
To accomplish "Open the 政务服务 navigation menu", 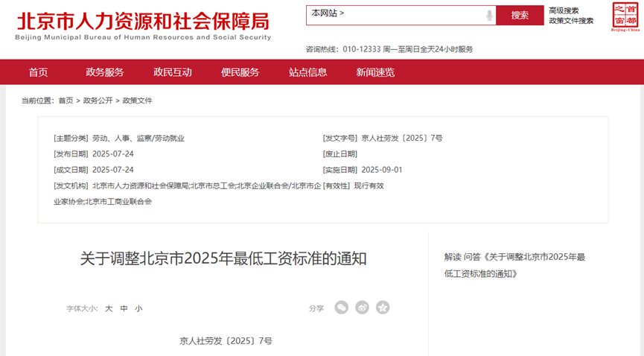I will click(x=105, y=72).
